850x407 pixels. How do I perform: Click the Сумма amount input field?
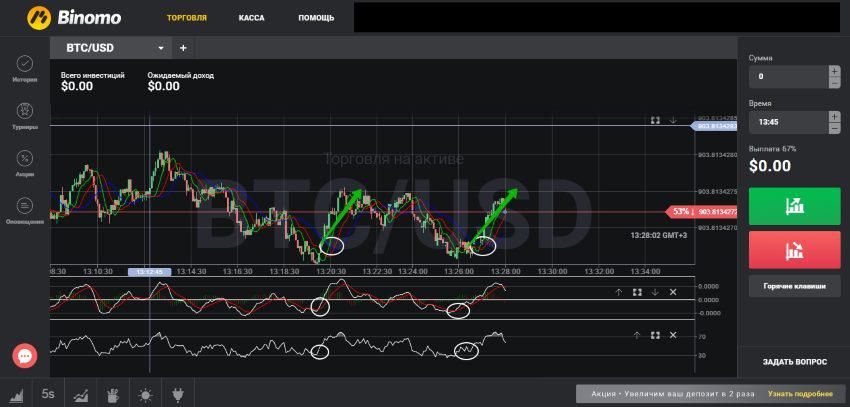tap(789, 76)
